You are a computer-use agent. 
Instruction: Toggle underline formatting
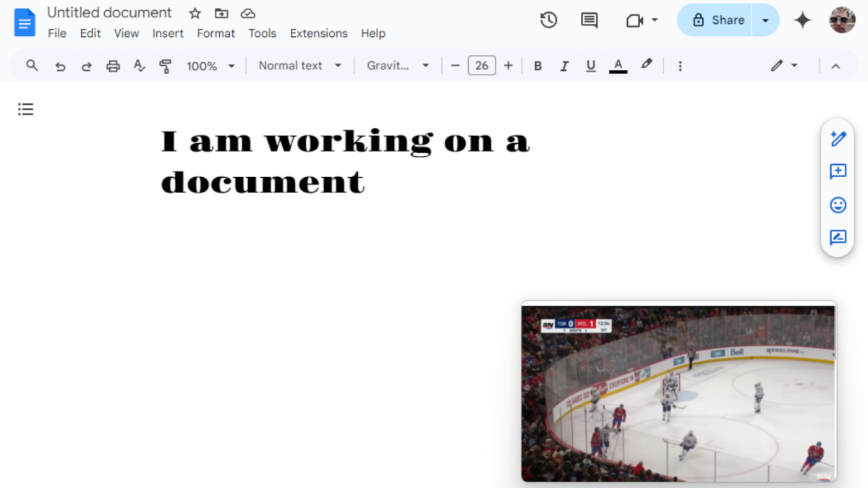(591, 66)
